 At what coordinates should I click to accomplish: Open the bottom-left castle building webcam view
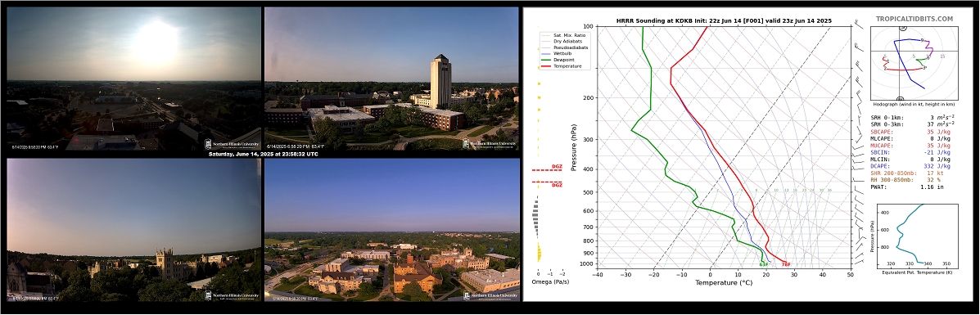[133, 230]
